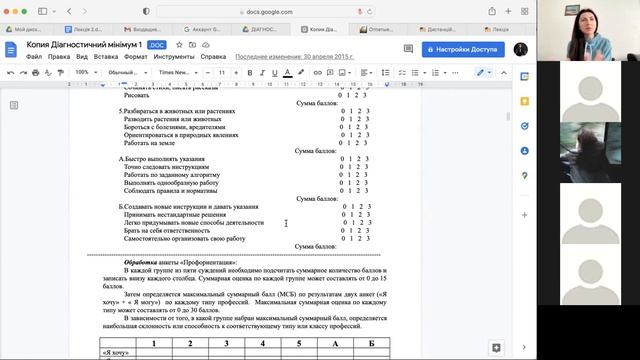Switch to the Мой диск tab
Screen dimensions: 640x360
(25, 29)
